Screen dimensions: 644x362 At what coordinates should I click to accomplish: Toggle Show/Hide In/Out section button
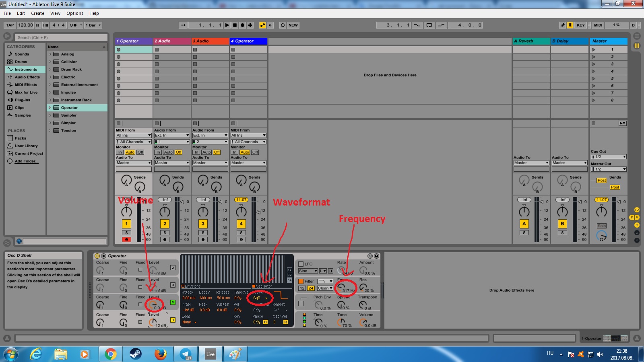coord(637,210)
